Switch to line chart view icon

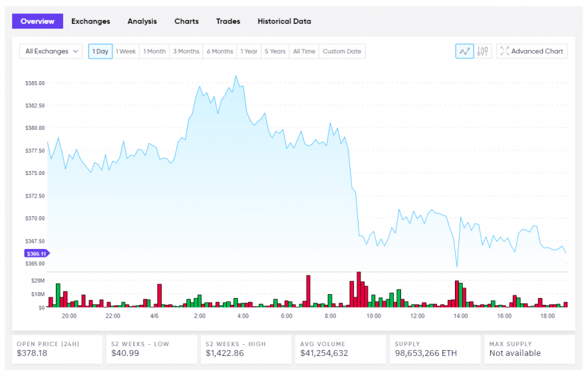[464, 51]
